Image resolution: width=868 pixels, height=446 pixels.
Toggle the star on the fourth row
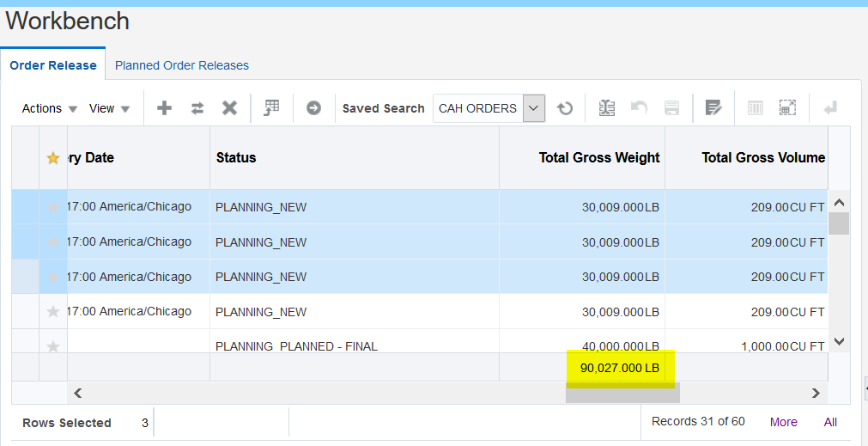[53, 312]
